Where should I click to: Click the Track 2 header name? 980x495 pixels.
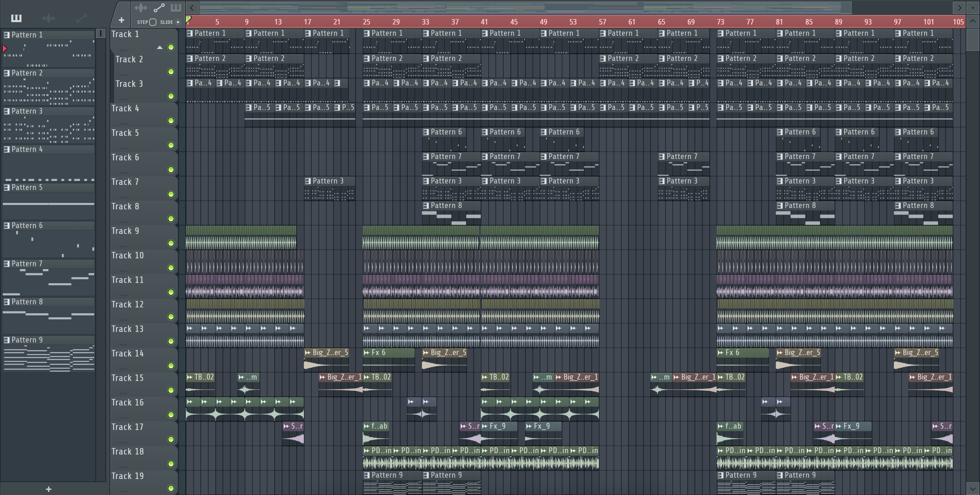[x=129, y=59]
